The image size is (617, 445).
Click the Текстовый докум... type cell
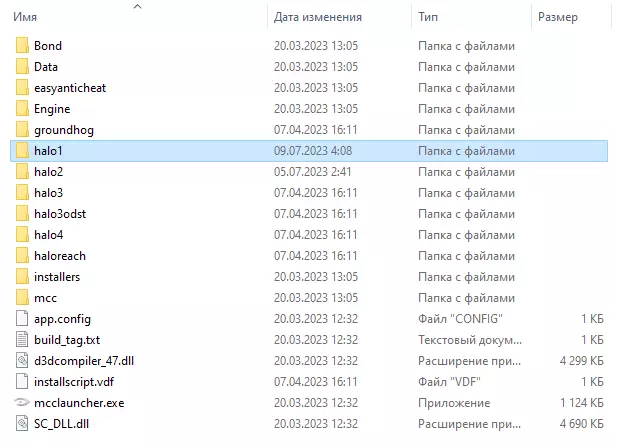pos(470,340)
